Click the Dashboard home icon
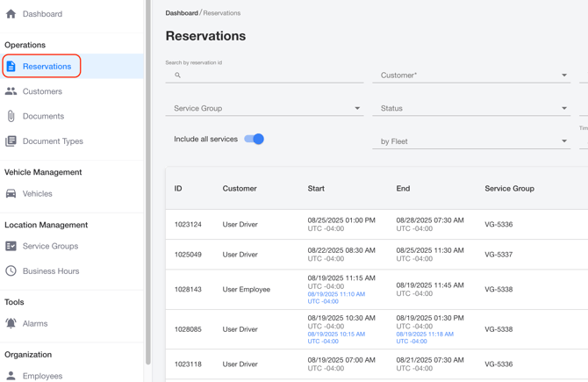Viewport: 588px width, 382px height. click(11, 14)
